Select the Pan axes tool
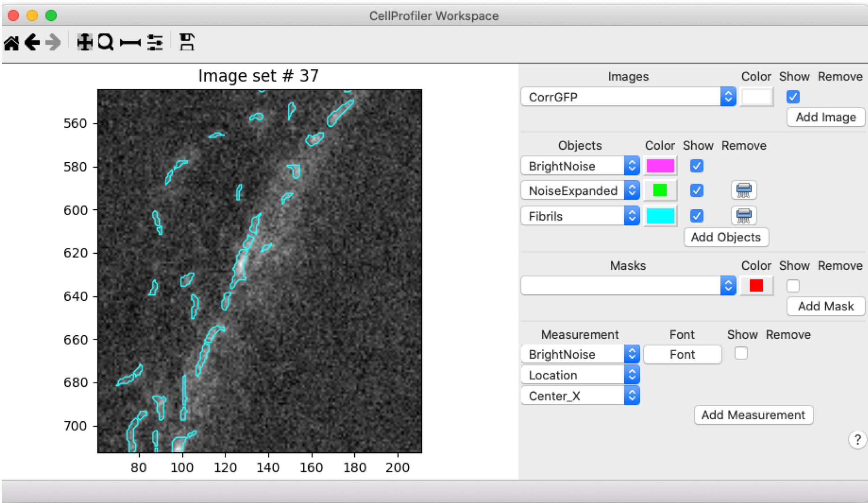Viewport: 868px width, 503px height. coord(85,42)
